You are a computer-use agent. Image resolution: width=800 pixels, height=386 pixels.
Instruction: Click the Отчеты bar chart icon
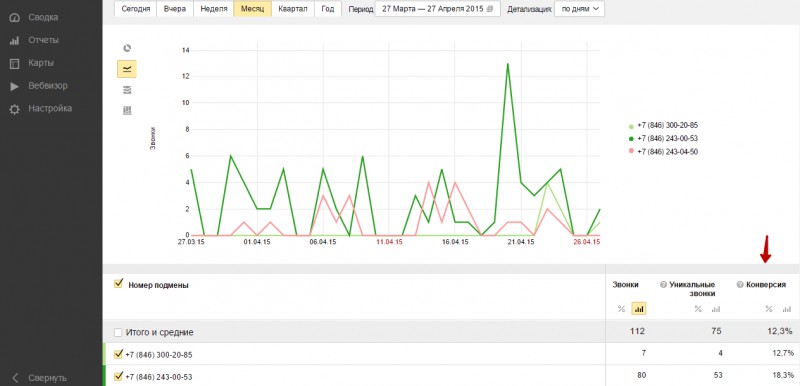point(14,41)
